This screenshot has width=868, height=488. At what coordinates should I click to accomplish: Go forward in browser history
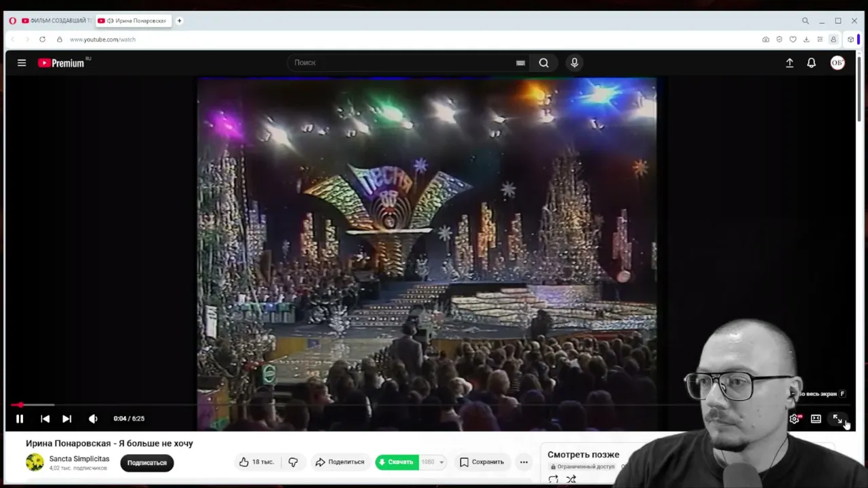click(27, 39)
